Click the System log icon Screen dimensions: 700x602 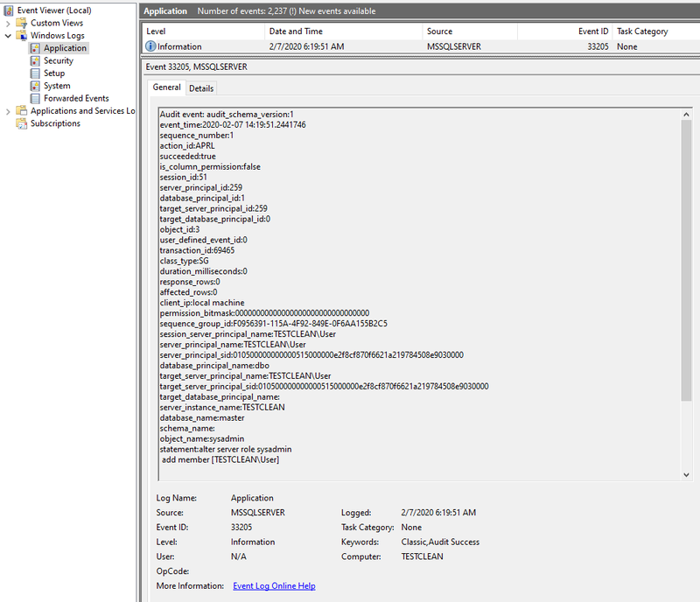[x=35, y=85]
